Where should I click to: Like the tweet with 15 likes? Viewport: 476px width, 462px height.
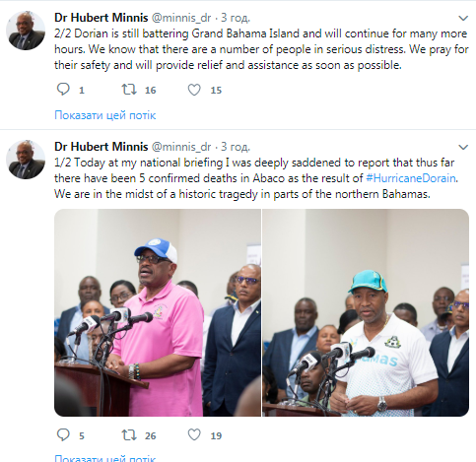[194, 90]
